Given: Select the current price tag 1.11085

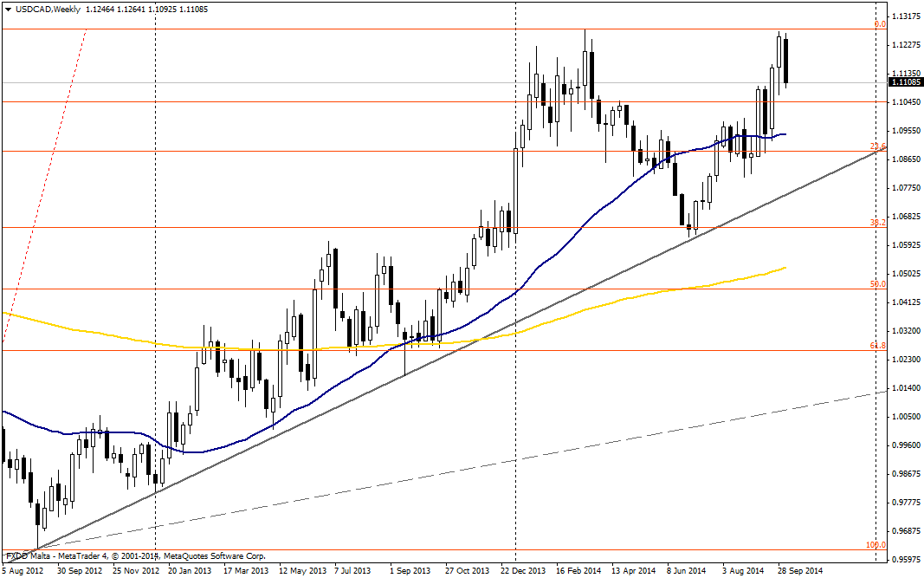Looking at the screenshot, I should (903, 82).
